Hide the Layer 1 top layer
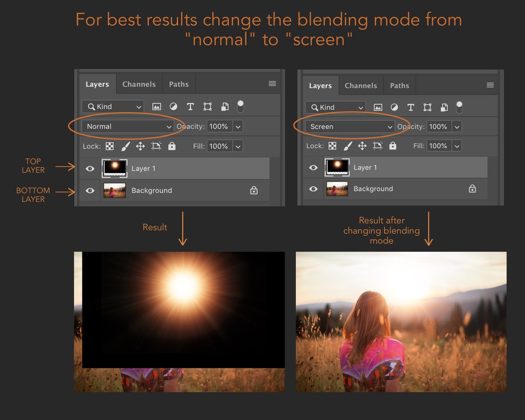 pos(90,169)
